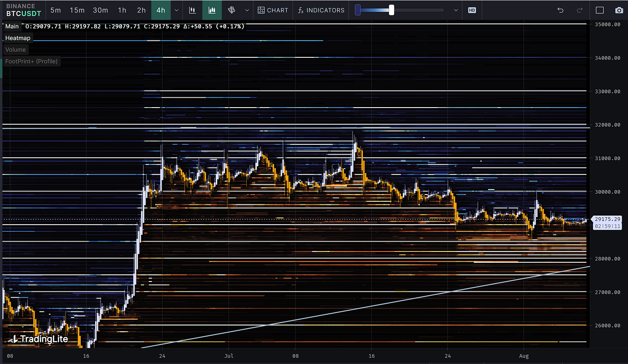Open the BTCUSDT symbol selector
The image size is (628, 364).
(23, 10)
